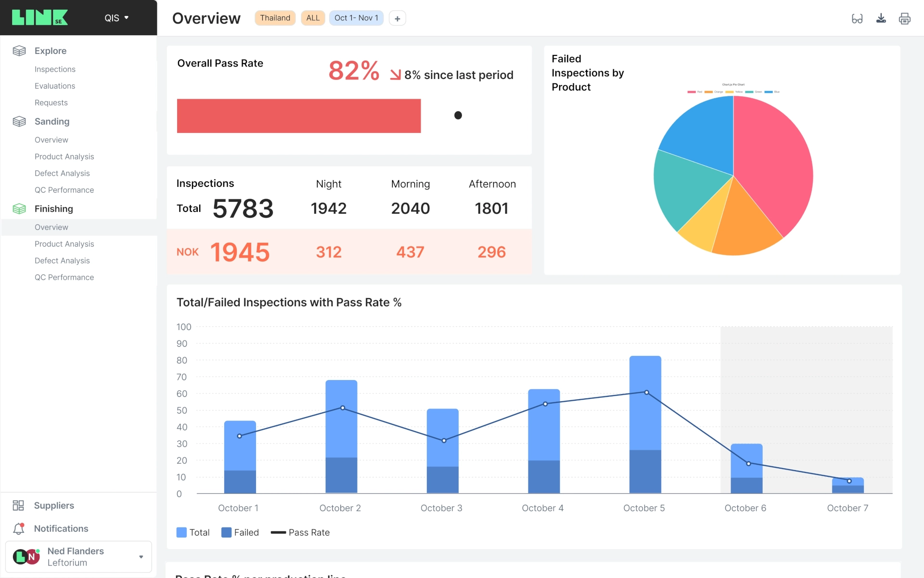Viewport: 924px width, 578px height.
Task: Click the glasses view icon
Action: click(857, 19)
